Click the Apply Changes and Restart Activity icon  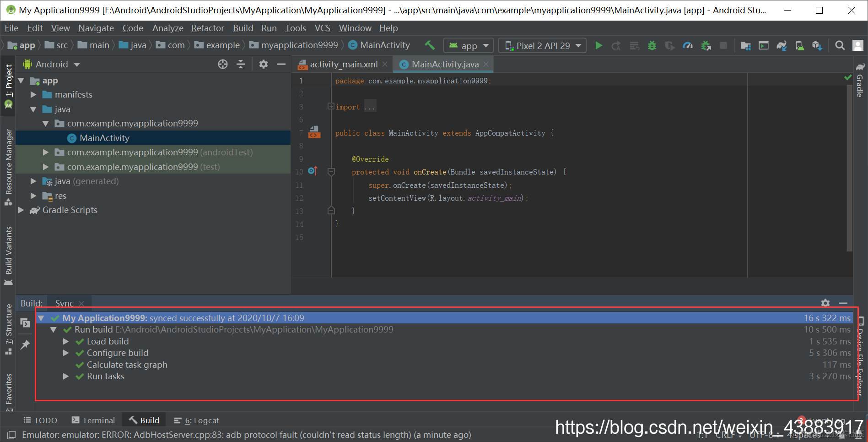pyautogui.click(x=616, y=45)
